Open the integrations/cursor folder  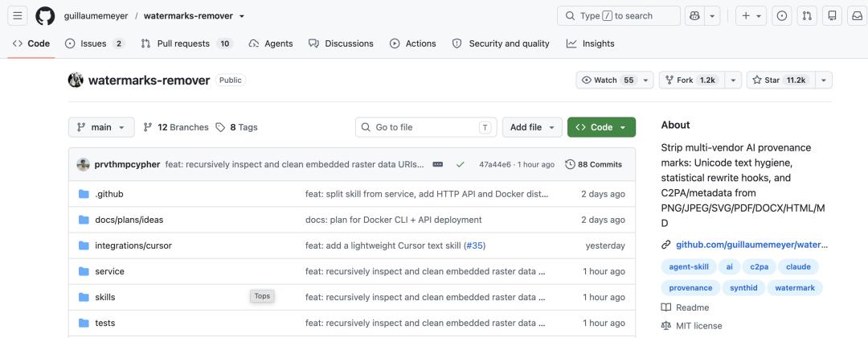click(x=133, y=245)
